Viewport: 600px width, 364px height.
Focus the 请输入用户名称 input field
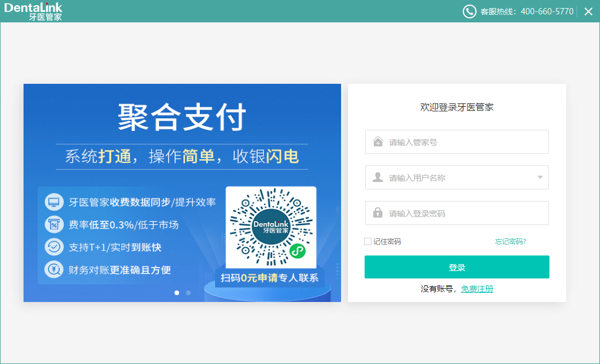(457, 177)
